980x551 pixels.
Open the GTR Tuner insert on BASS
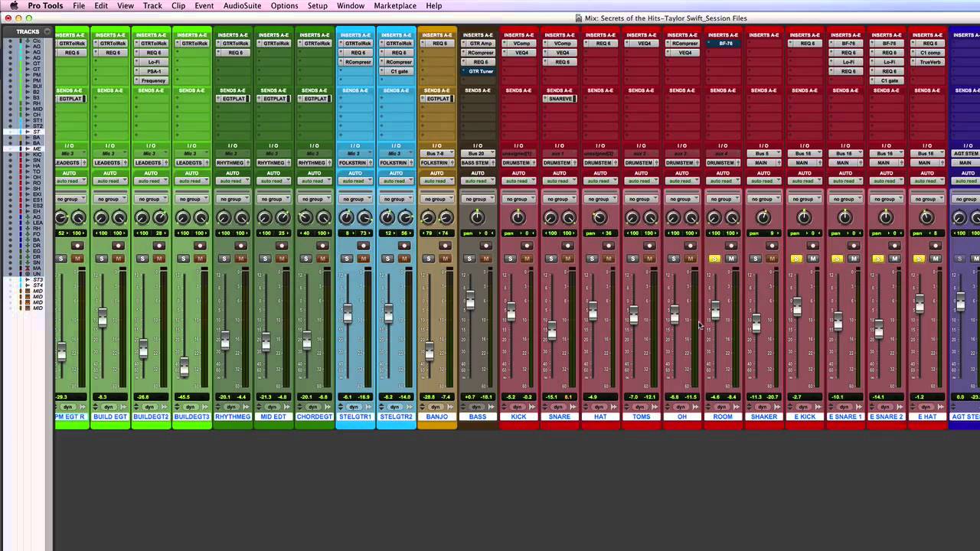479,71
